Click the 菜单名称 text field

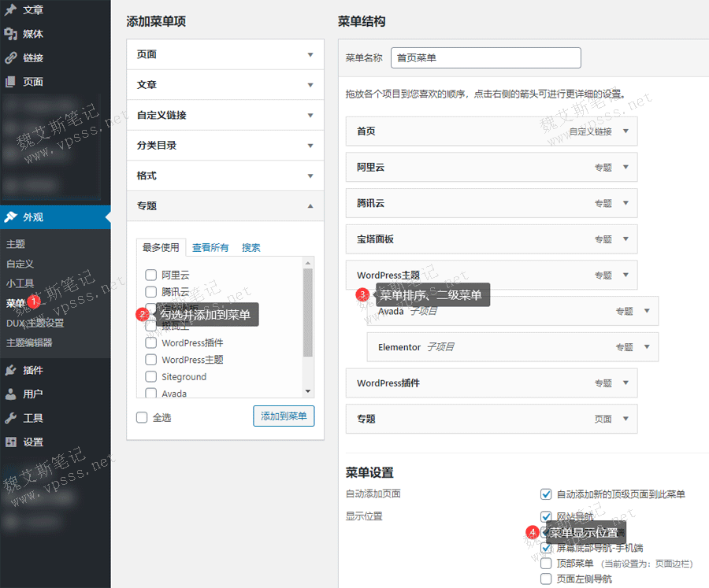(485, 58)
